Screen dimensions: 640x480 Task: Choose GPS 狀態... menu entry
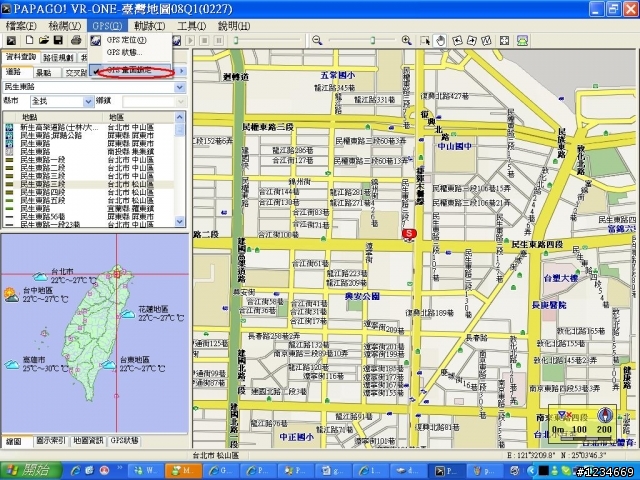131,52
